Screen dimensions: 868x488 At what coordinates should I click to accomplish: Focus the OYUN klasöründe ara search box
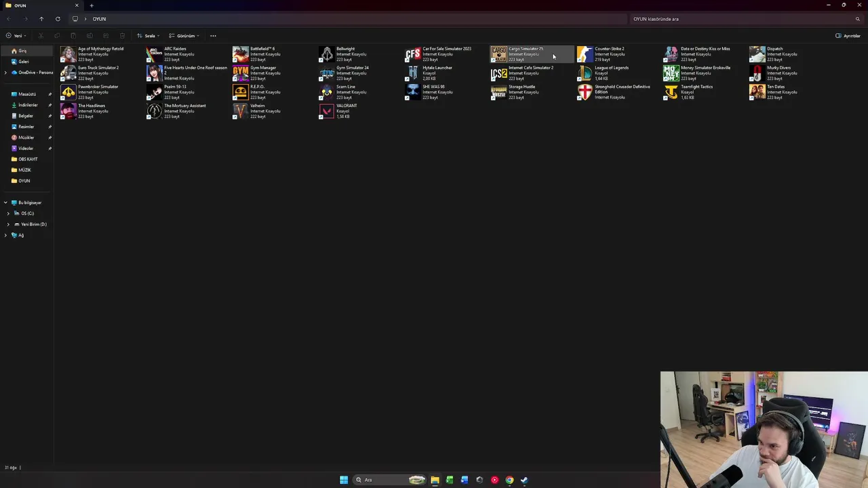[x=746, y=19]
